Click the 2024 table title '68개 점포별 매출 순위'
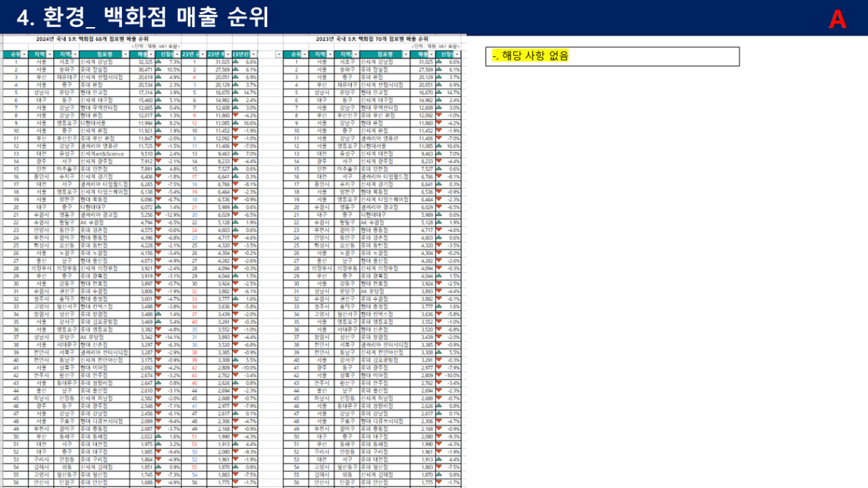Viewport: 868px width, 488px height. [121, 39]
